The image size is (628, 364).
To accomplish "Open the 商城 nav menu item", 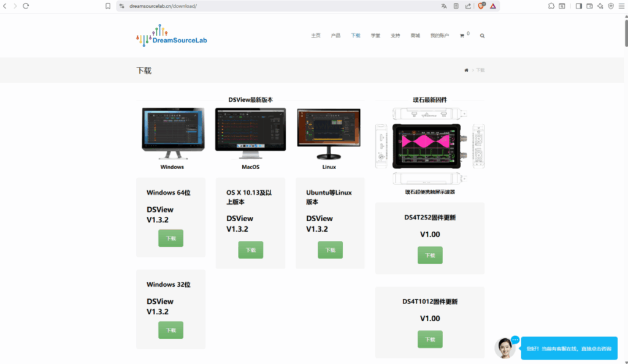I will [x=415, y=36].
